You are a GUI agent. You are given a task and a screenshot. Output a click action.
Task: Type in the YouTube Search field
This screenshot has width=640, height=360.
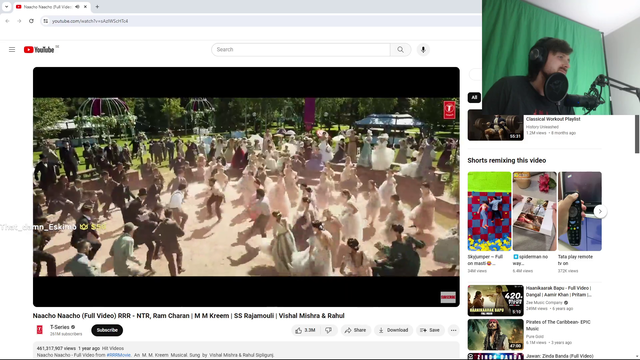click(301, 49)
